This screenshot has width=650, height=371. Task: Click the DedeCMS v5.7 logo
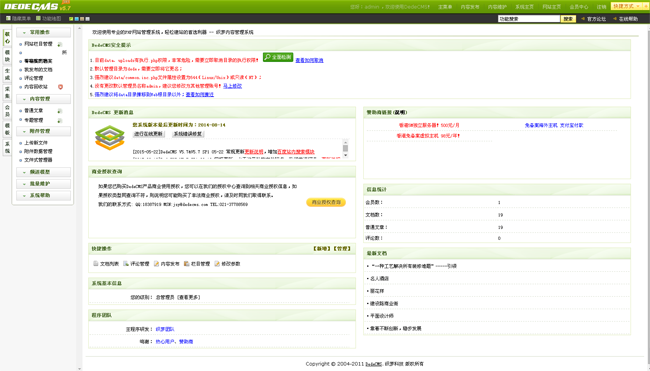click(x=38, y=6)
